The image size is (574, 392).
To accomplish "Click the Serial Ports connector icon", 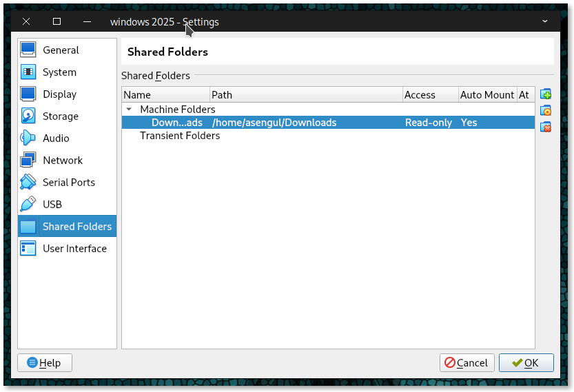I will (x=28, y=182).
